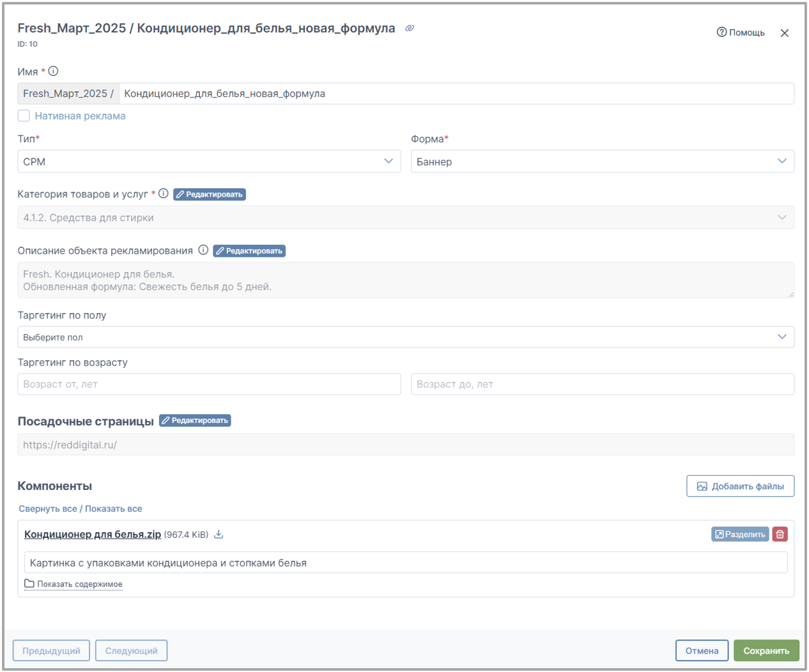Click info icon next to Категория товаров
This screenshot has height=672, width=809.
[x=164, y=194]
